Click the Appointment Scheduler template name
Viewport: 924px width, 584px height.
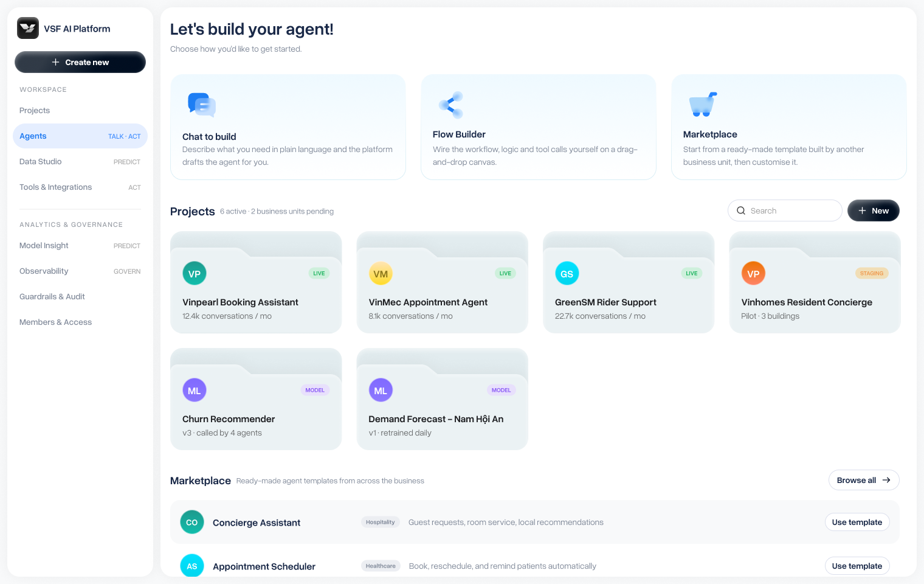pos(264,566)
